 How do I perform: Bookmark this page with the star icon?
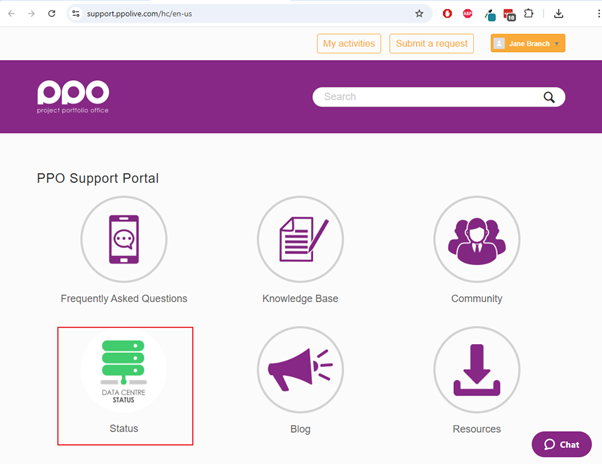[419, 14]
